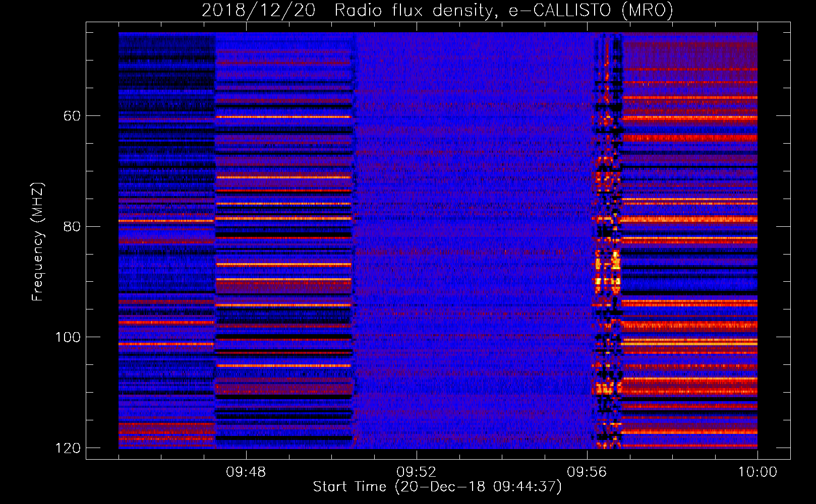Screen dimensions: 816x504
Task: Click the '80' frequency tick label
Action: 72,226
